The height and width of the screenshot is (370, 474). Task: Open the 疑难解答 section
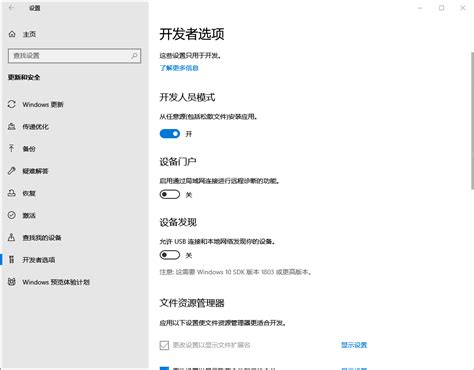(35, 171)
